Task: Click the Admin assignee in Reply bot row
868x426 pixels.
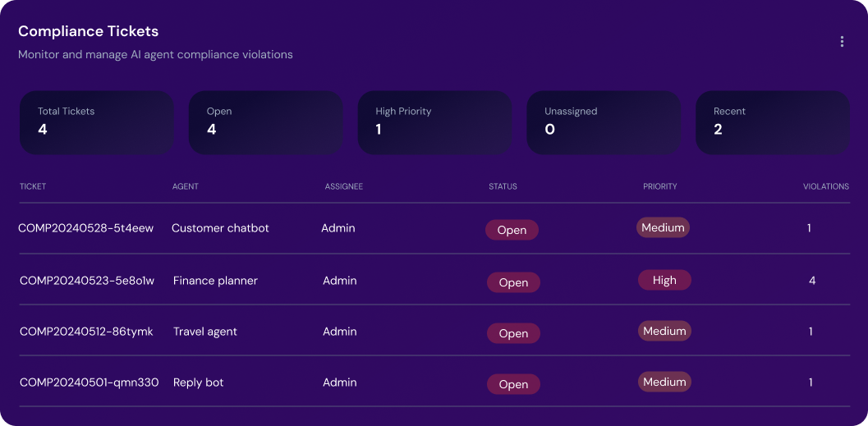Action: click(x=340, y=382)
